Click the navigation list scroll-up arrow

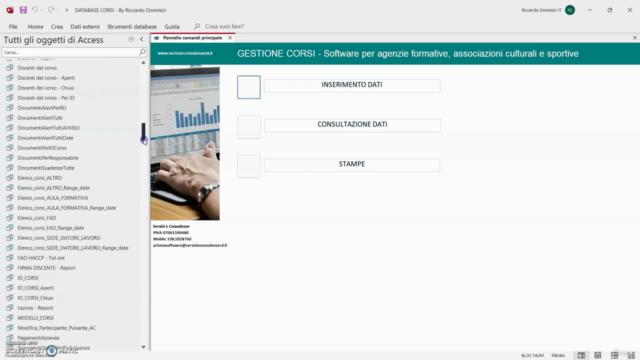tap(143, 62)
